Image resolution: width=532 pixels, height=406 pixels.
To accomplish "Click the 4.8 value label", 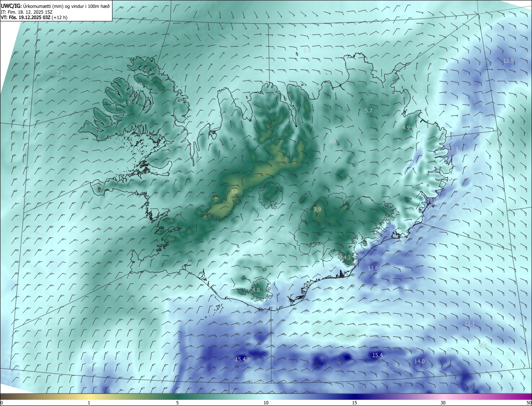I will coord(256,290).
